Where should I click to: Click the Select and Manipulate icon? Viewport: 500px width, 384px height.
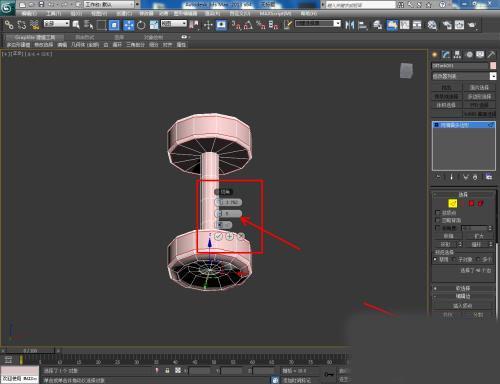coord(208,25)
